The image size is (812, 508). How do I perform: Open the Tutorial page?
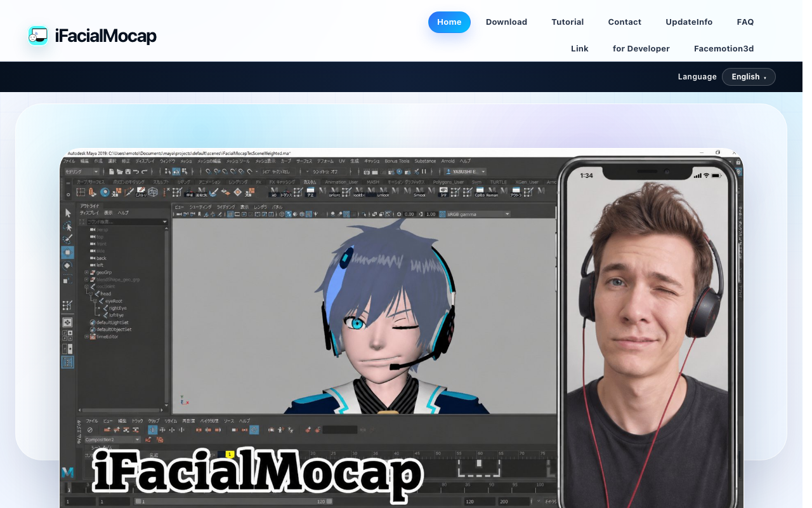point(568,22)
